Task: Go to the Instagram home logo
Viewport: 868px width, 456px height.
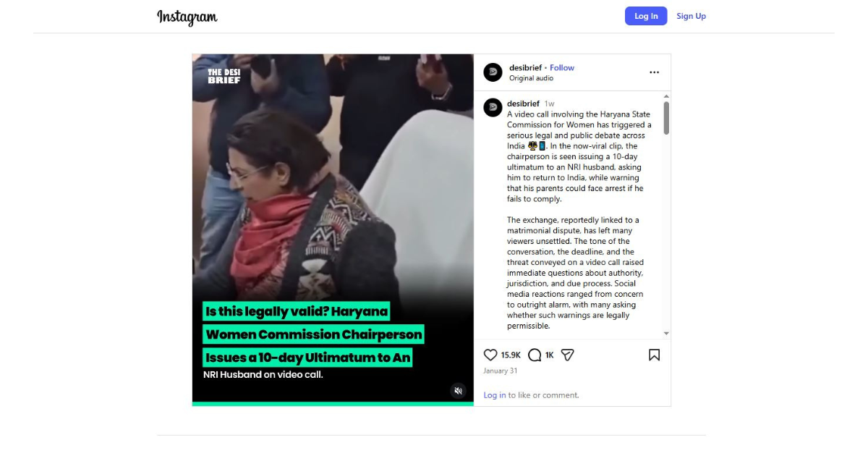Action: 187,17
